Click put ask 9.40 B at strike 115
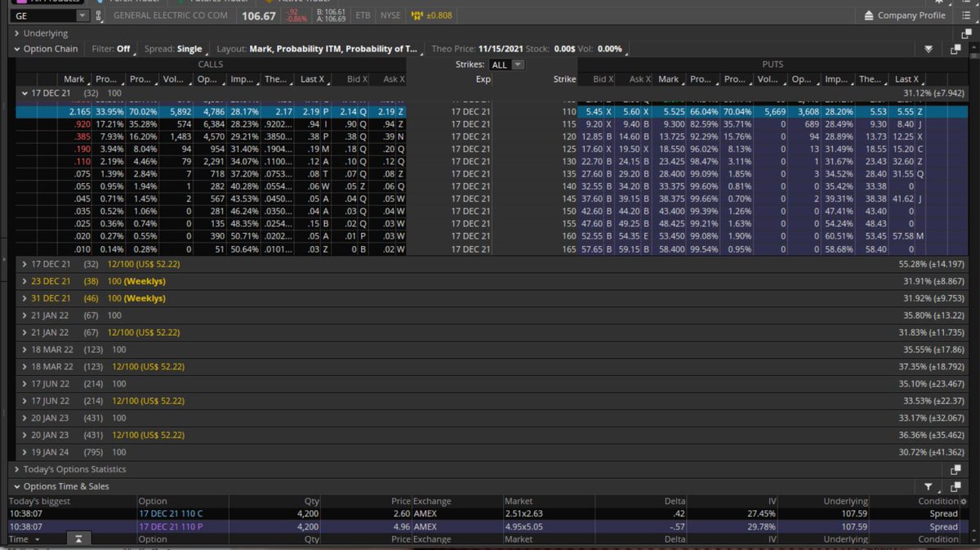Screen dimensions: 980x550 635,123
